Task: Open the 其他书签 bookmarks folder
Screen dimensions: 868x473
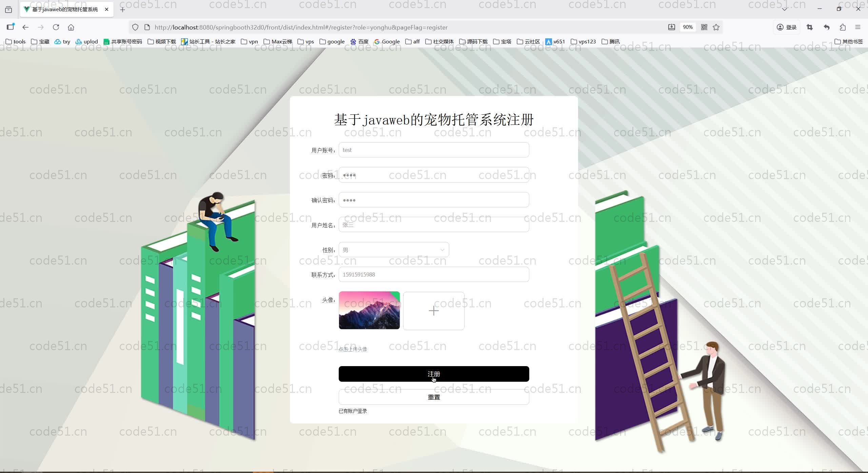Action: click(849, 41)
